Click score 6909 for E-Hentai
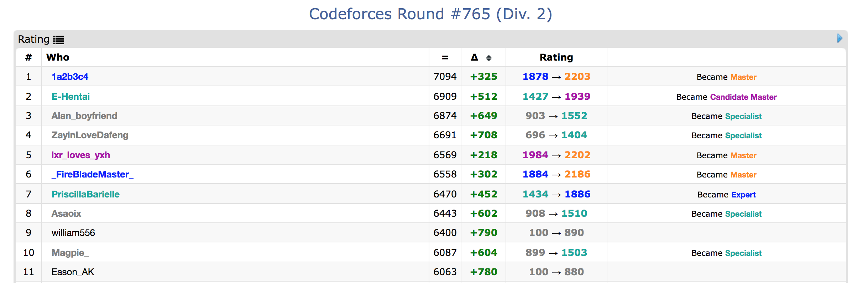The width and height of the screenshot is (868, 283). 445,97
